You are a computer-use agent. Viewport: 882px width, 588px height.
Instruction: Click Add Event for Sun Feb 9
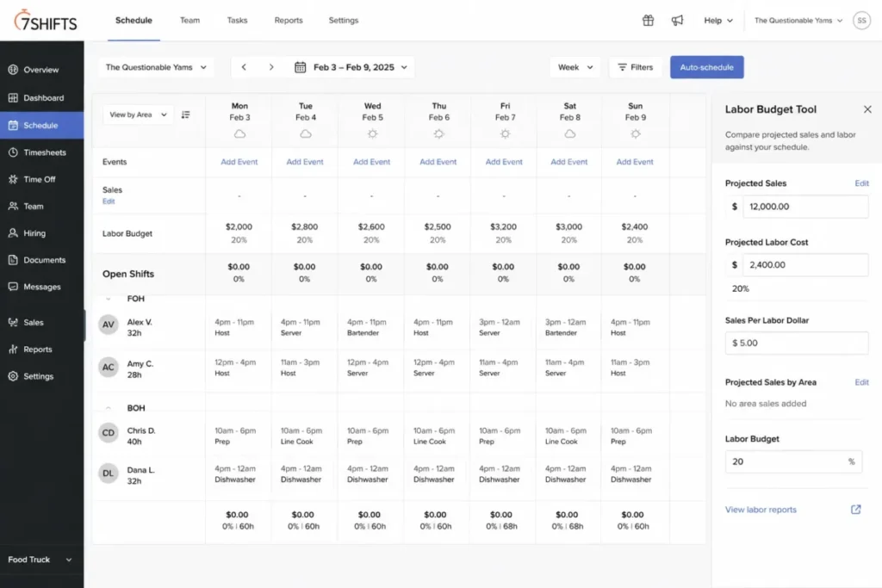(635, 162)
